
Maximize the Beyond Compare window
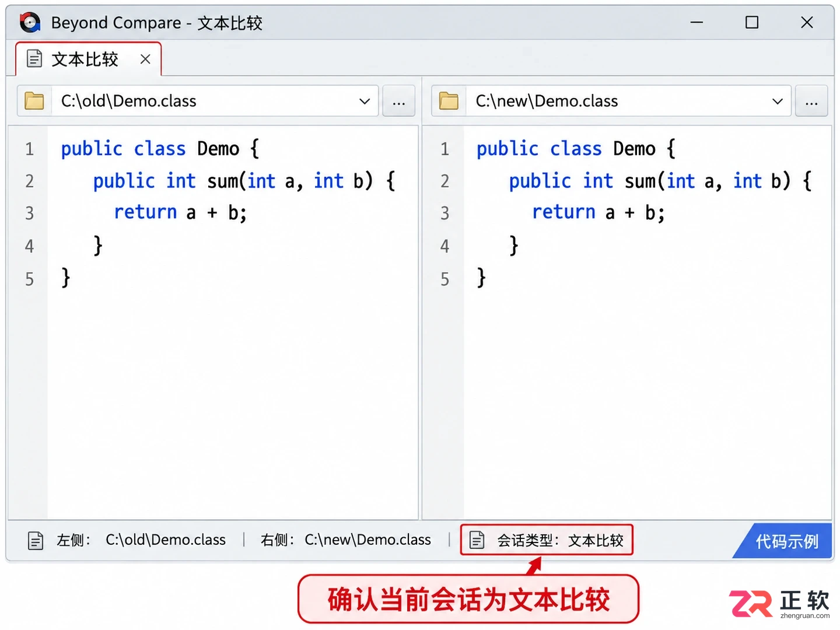click(752, 23)
